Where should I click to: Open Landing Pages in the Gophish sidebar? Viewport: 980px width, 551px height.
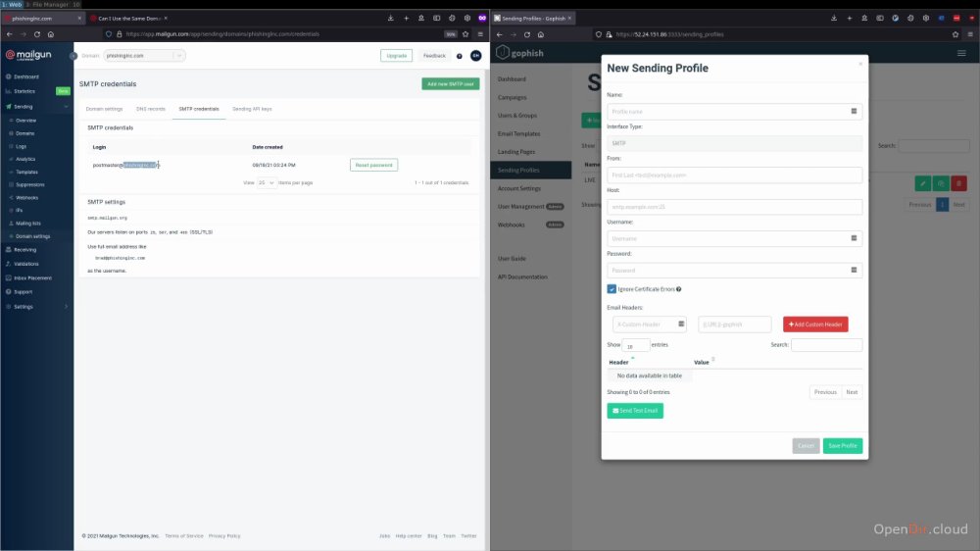click(516, 152)
